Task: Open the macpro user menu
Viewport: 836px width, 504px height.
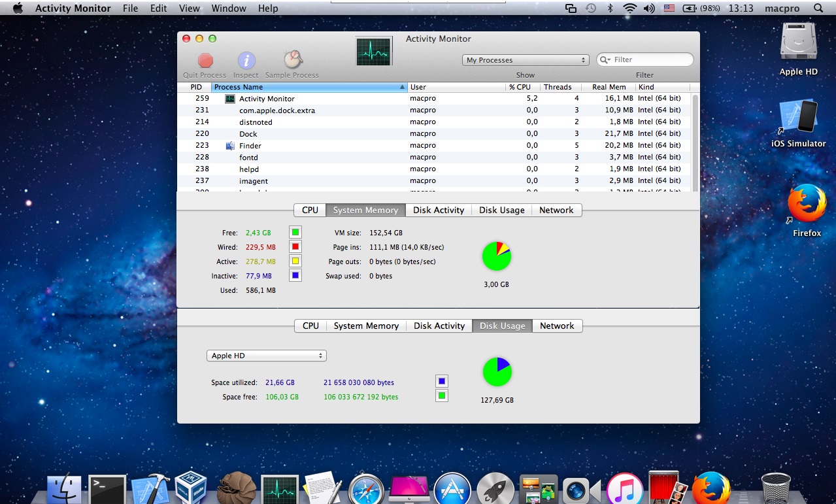Action: [x=782, y=8]
